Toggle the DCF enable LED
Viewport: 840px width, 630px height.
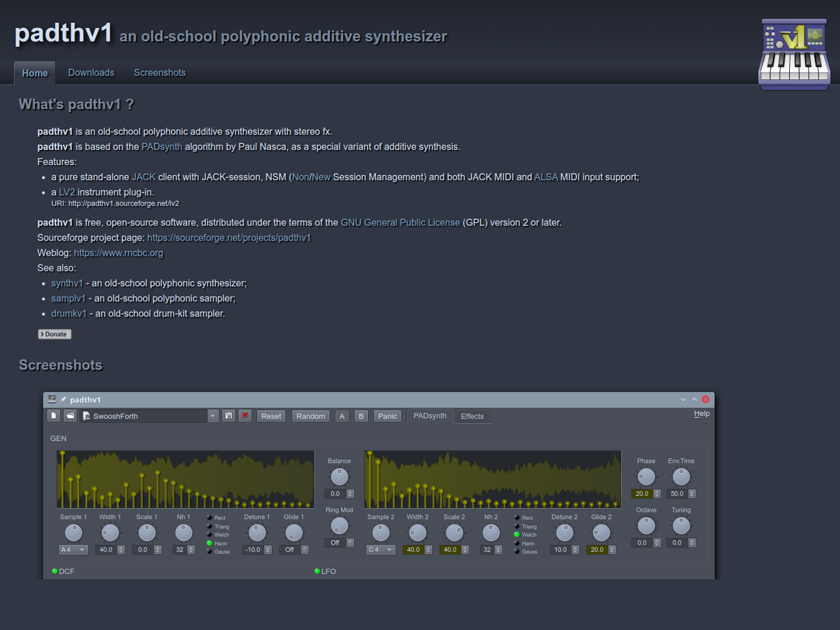[x=55, y=571]
